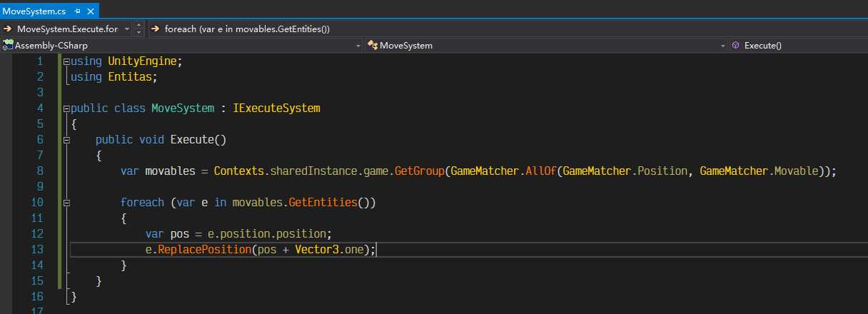Click the foreach keyword on line 10

point(142,203)
